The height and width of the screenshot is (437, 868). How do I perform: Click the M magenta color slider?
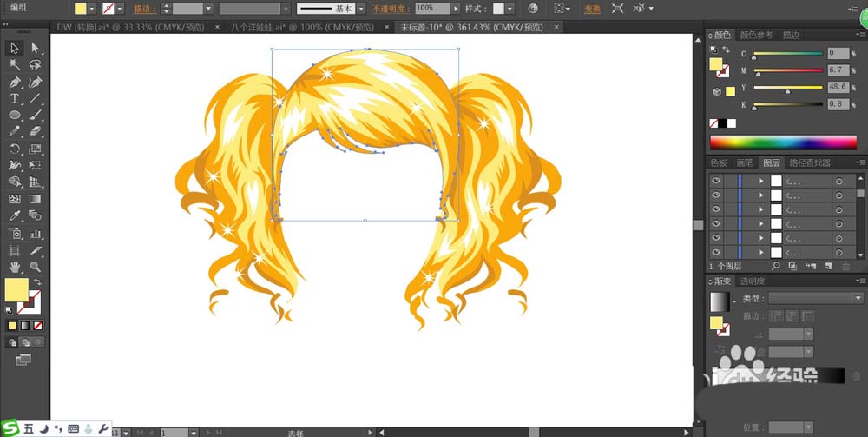point(788,70)
